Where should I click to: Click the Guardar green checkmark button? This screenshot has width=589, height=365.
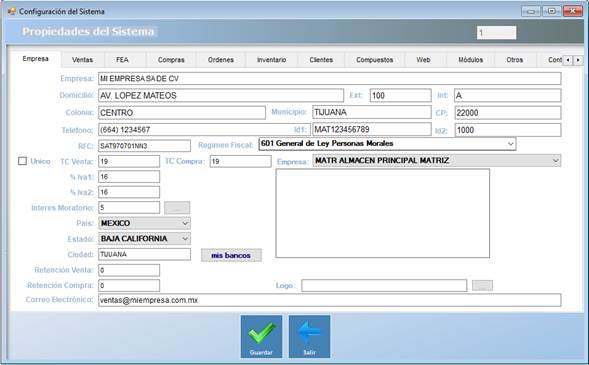[x=261, y=336]
